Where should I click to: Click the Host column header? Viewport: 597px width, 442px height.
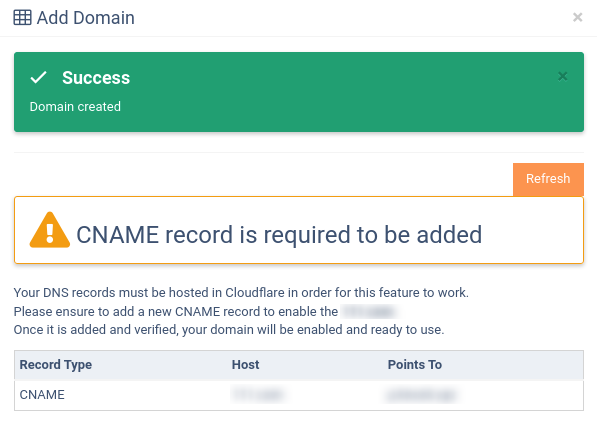(246, 365)
